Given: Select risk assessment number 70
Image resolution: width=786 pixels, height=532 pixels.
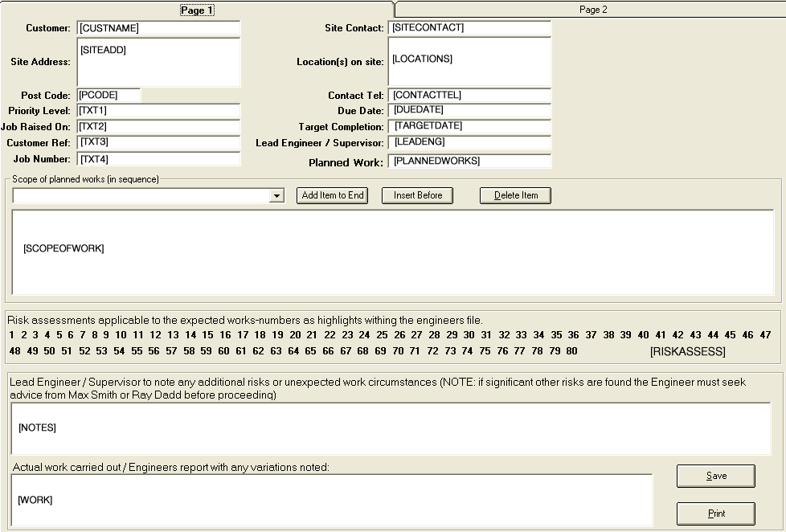Looking at the screenshot, I should tap(398, 351).
